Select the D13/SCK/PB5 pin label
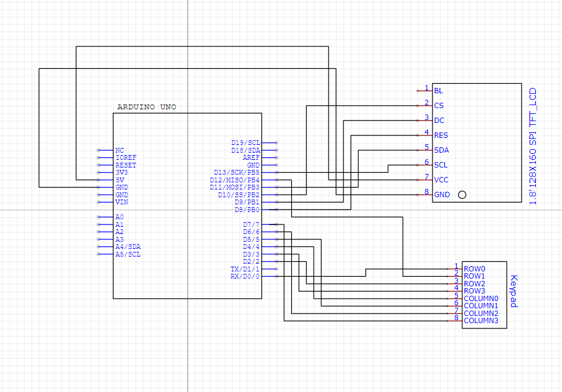This screenshot has width=562, height=392. click(x=236, y=172)
